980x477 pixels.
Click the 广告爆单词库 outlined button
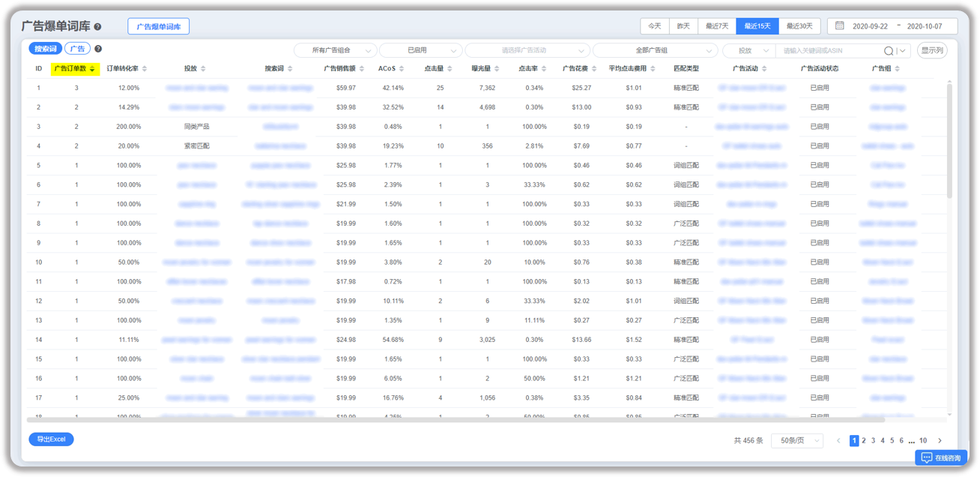(159, 27)
